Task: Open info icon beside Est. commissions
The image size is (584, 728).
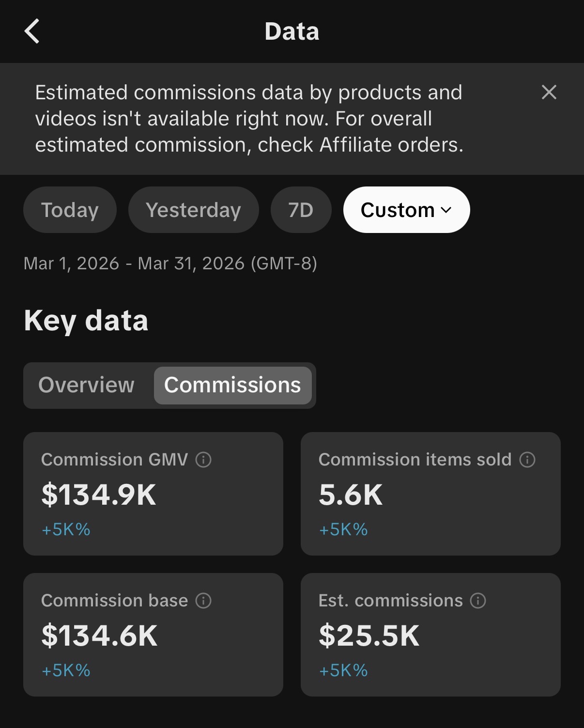Action: click(478, 601)
